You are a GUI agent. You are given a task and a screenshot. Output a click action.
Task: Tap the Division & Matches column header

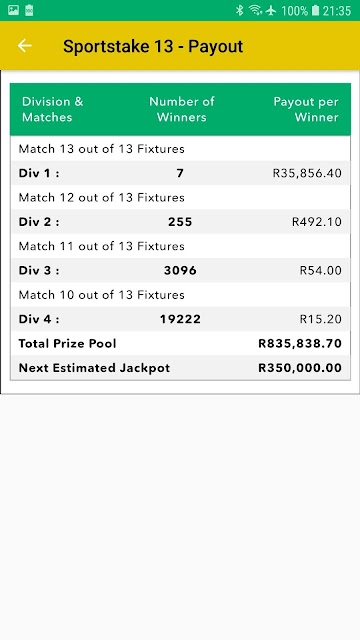(53, 109)
